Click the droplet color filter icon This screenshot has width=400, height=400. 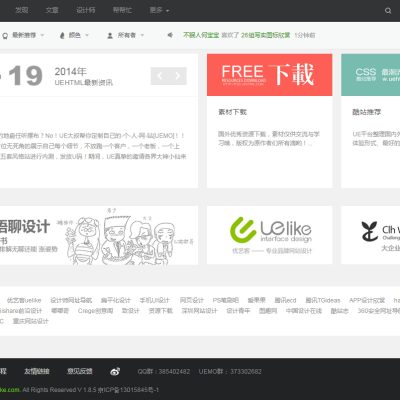coord(62,35)
